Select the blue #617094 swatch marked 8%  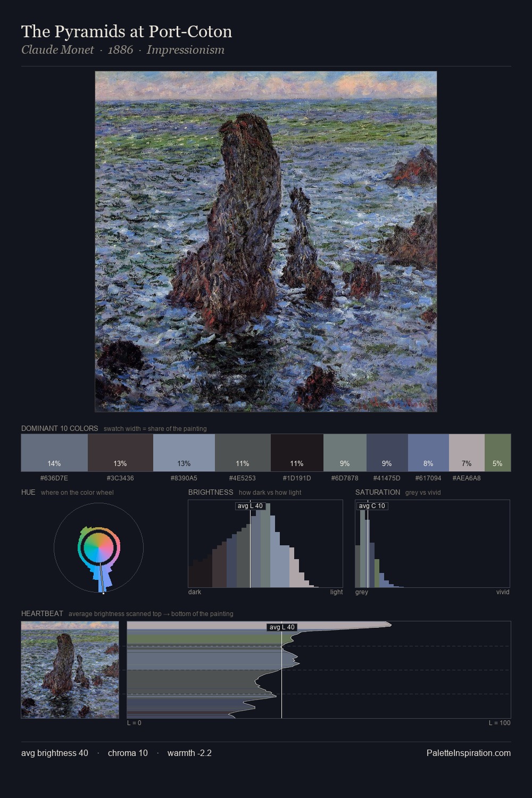(428, 453)
